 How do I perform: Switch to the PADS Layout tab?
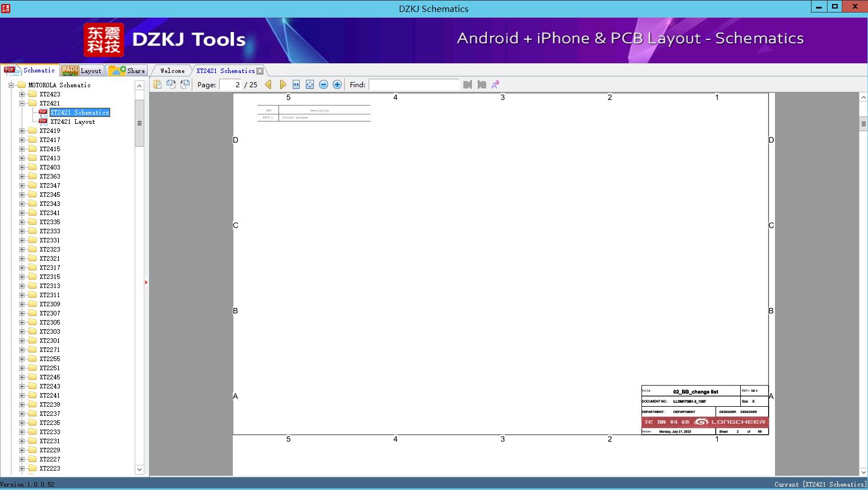click(x=82, y=71)
